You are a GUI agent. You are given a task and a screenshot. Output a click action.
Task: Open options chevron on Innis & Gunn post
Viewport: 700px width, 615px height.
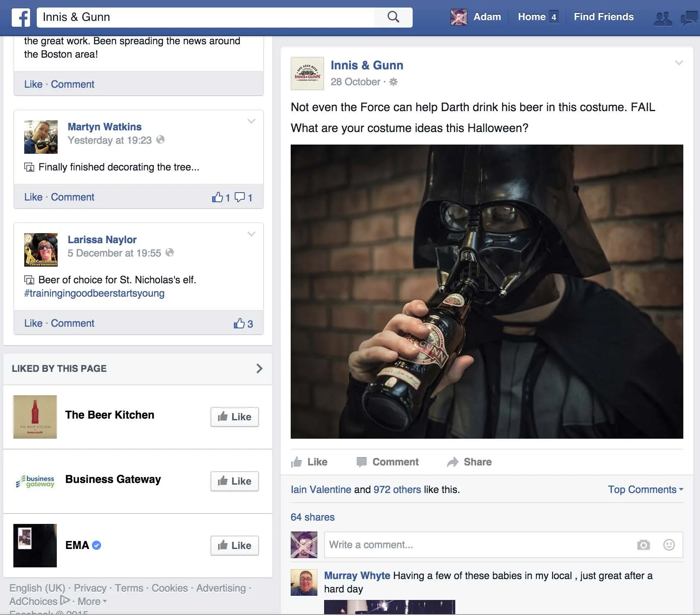[x=679, y=63]
